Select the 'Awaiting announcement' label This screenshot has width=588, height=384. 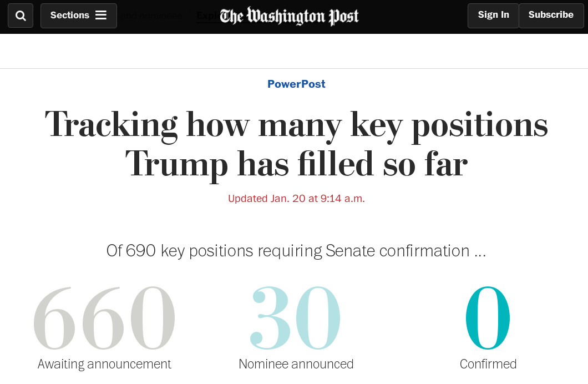pos(104,364)
